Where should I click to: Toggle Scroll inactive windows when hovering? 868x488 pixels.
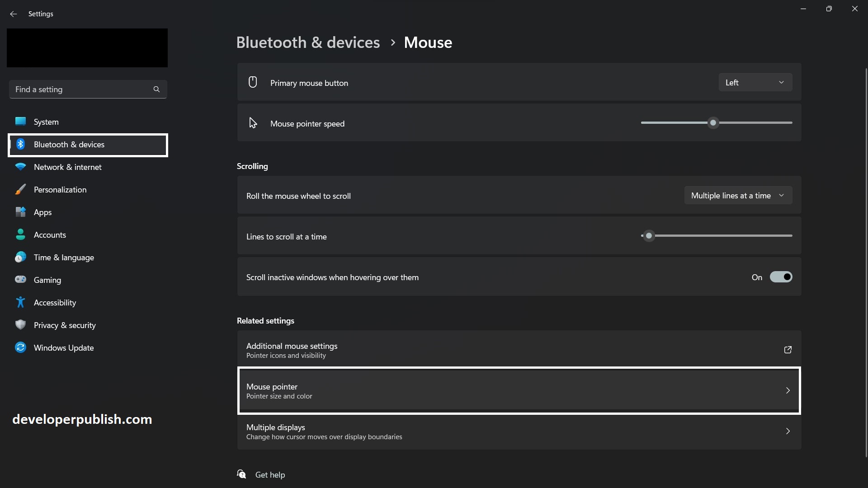pyautogui.click(x=780, y=277)
